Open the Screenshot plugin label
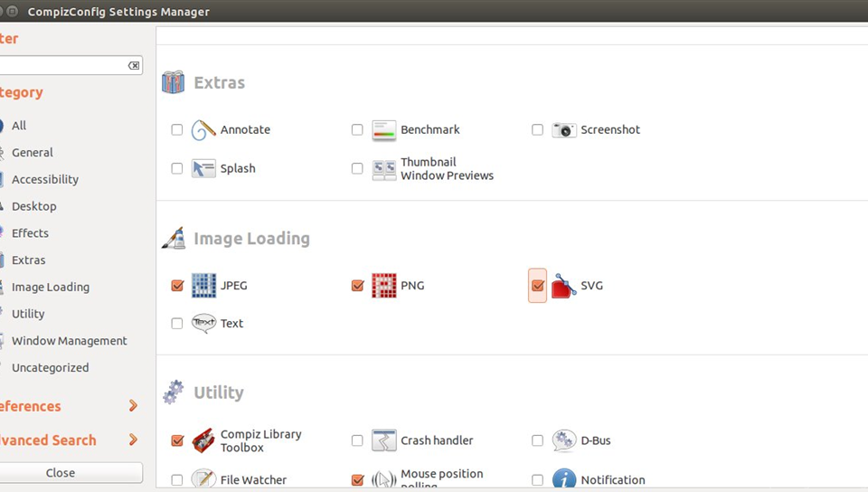Screen dimensions: 868x492 [610, 129]
